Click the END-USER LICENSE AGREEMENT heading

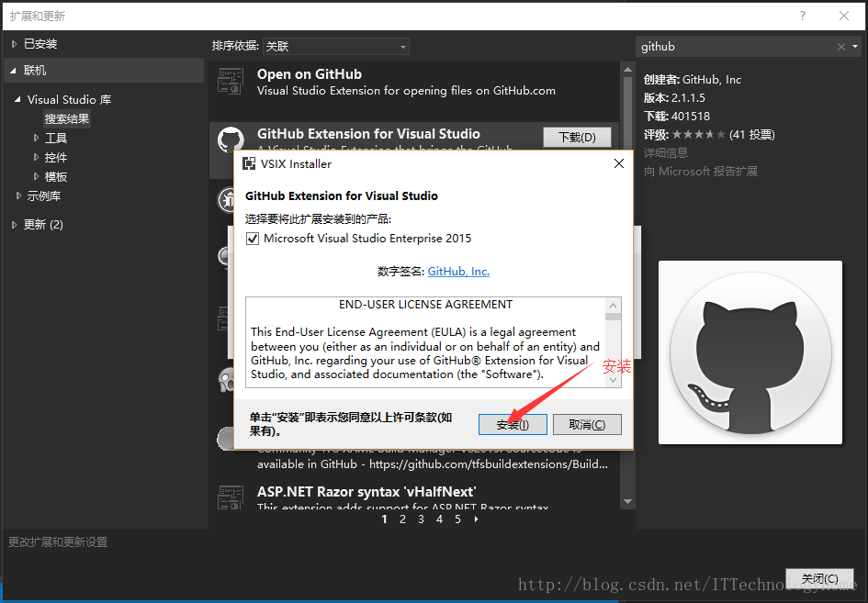point(425,305)
